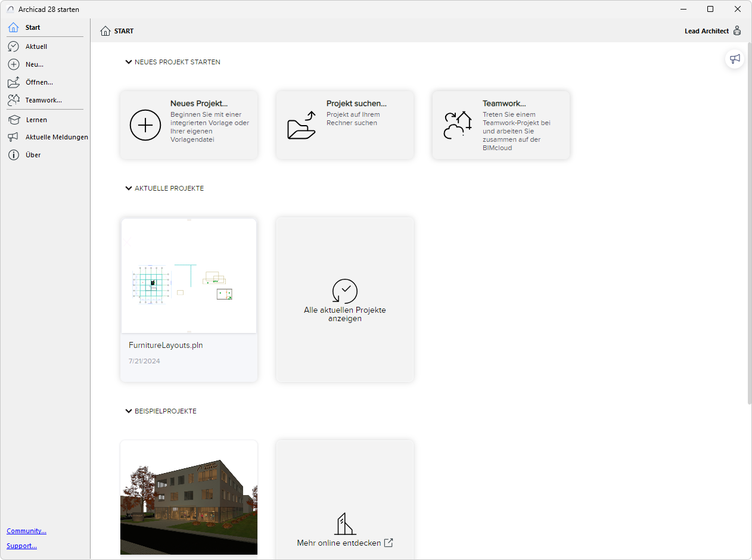Click the Teamwork... card title in the main area
752x560 pixels.
click(504, 104)
